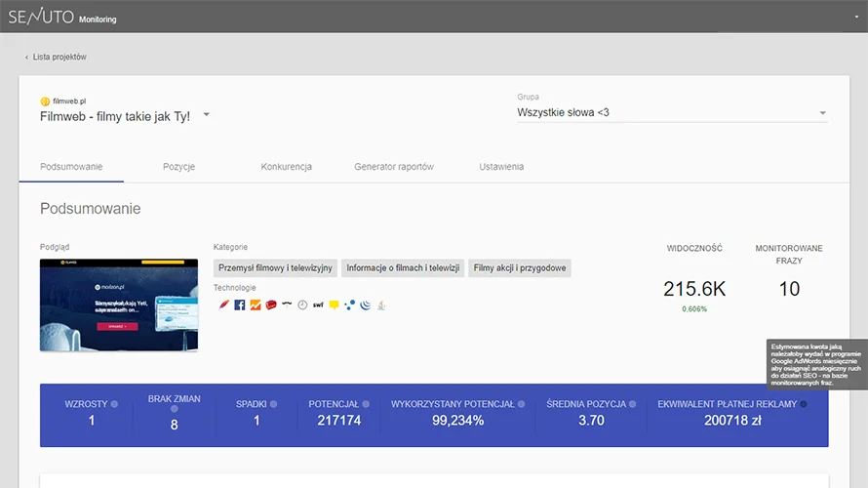The width and height of the screenshot is (868, 488).
Task: Click the Facebook technology icon
Action: (240, 305)
